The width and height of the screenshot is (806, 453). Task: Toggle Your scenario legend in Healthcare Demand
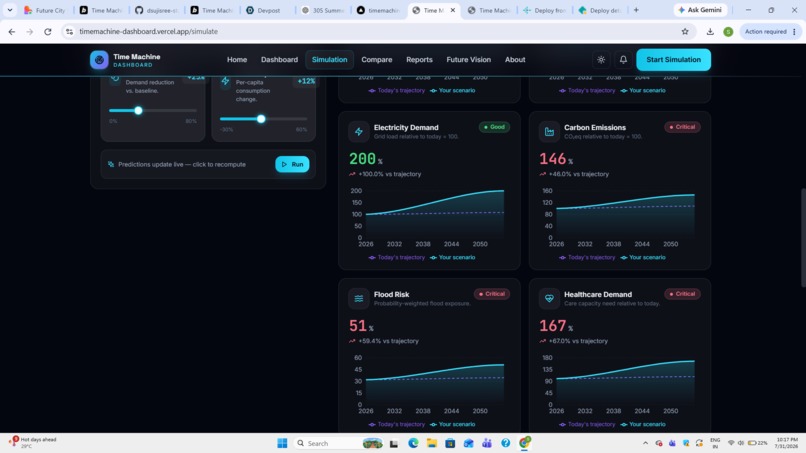coord(643,424)
